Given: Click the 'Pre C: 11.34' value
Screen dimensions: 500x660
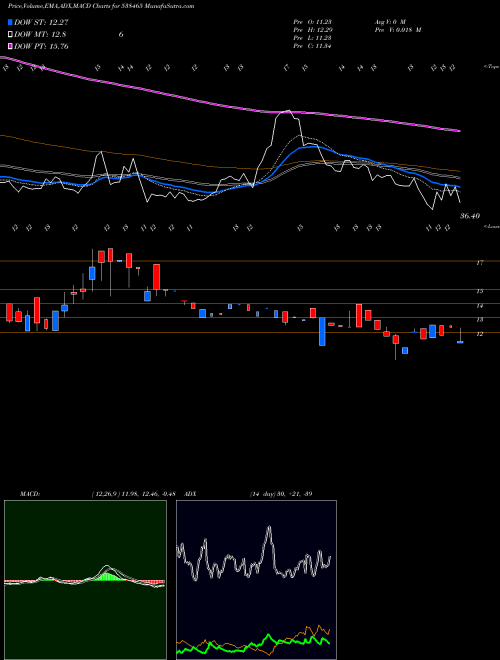Looking at the screenshot, I should click(x=312, y=46).
